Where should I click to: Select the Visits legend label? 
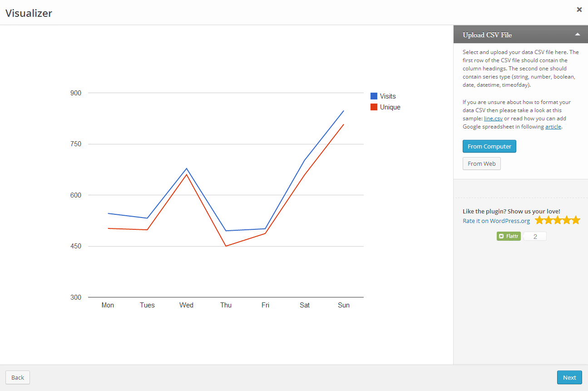click(x=388, y=96)
